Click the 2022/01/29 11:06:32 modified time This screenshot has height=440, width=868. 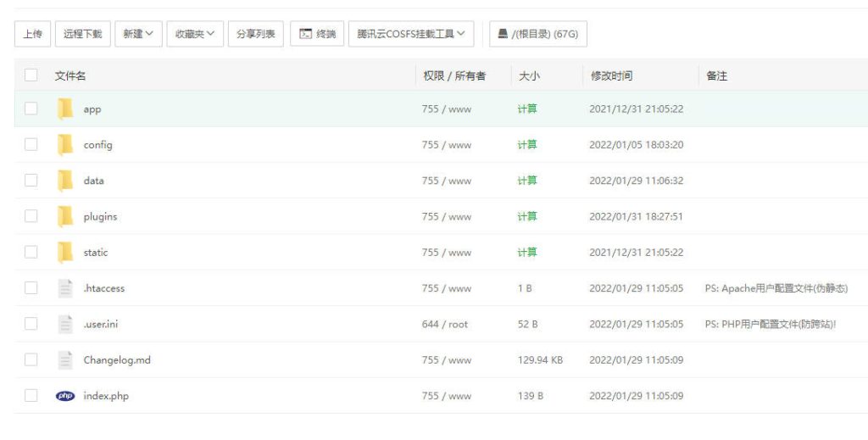pyautogui.click(x=636, y=181)
